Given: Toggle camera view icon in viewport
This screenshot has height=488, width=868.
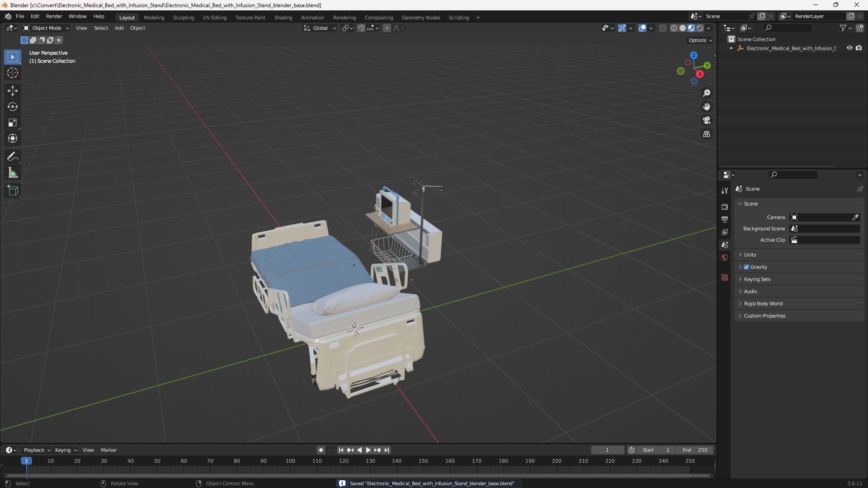Looking at the screenshot, I should (707, 120).
